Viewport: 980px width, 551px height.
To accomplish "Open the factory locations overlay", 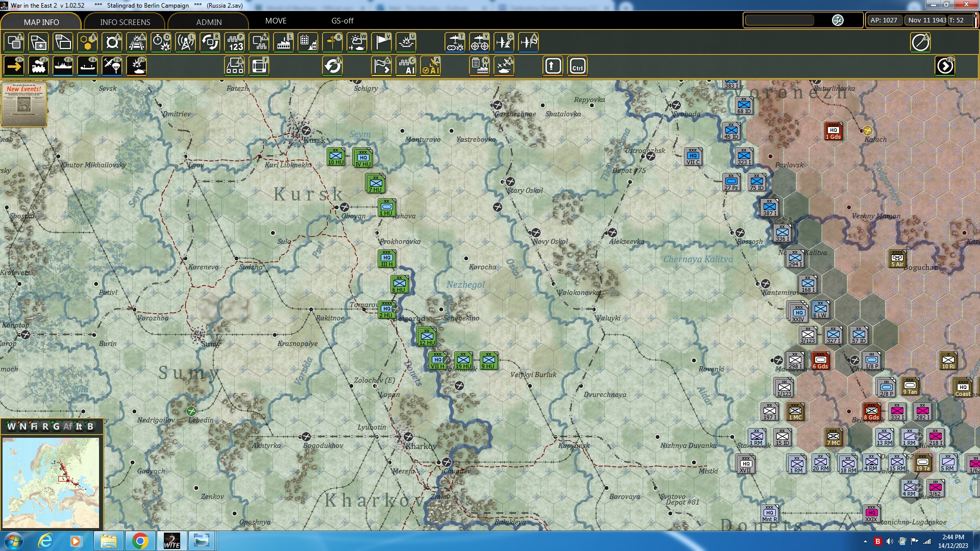I will 283,42.
